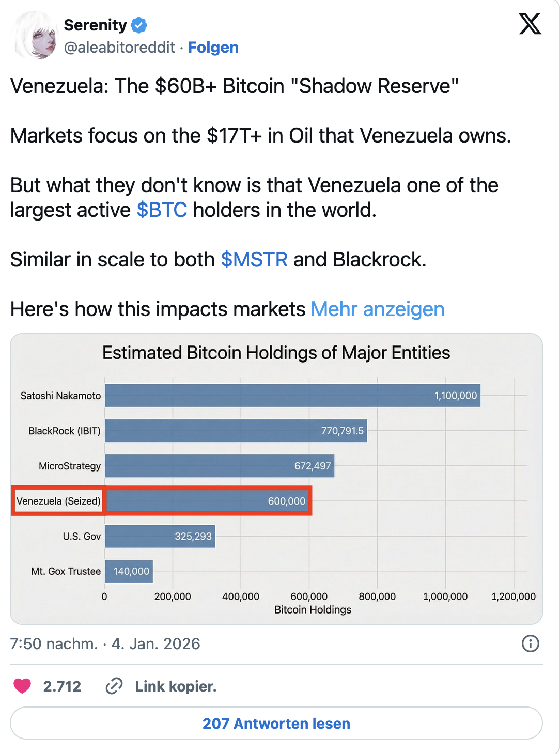Click the Serenity display name
The width and height of the screenshot is (560, 754).
[x=96, y=25]
